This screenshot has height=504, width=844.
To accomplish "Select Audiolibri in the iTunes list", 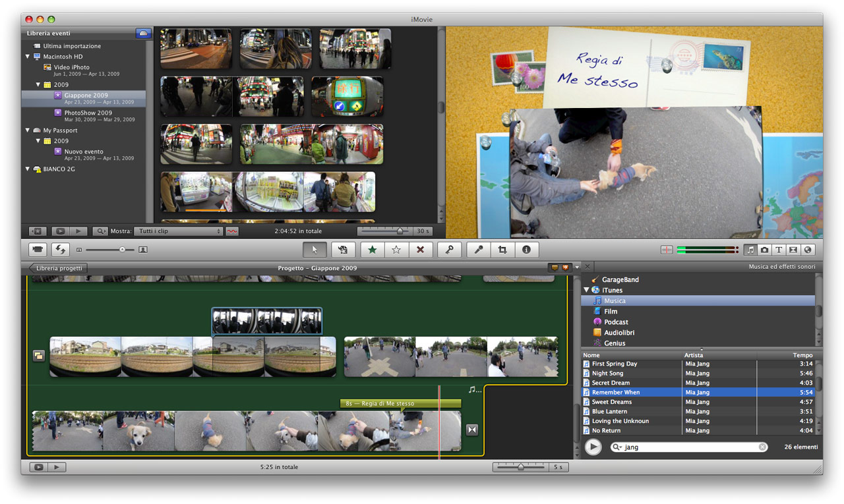I will (x=698, y=332).
